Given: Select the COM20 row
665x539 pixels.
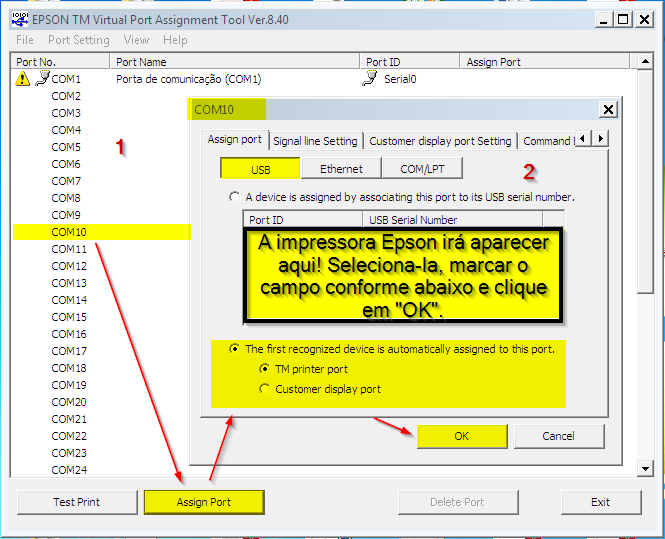Looking at the screenshot, I should coord(69,402).
